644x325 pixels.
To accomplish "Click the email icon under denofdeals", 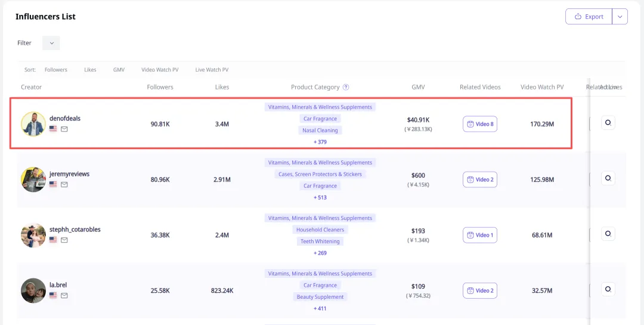I will [x=64, y=129].
